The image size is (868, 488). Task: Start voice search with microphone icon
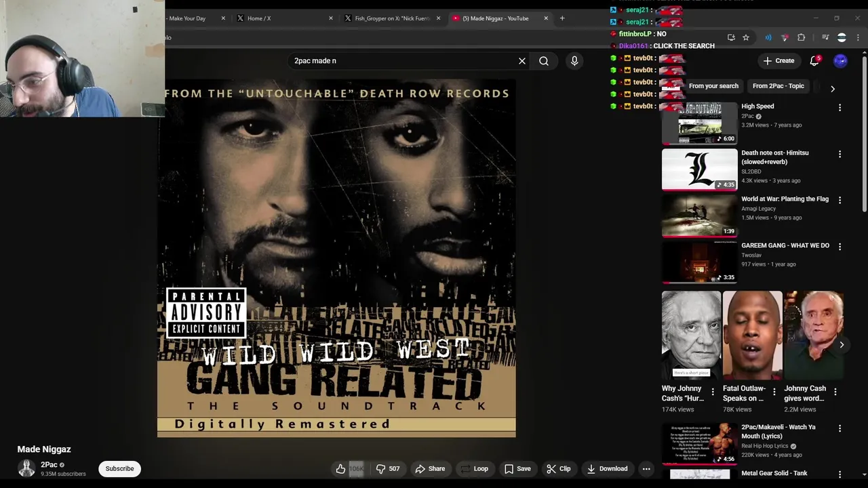[x=574, y=61]
